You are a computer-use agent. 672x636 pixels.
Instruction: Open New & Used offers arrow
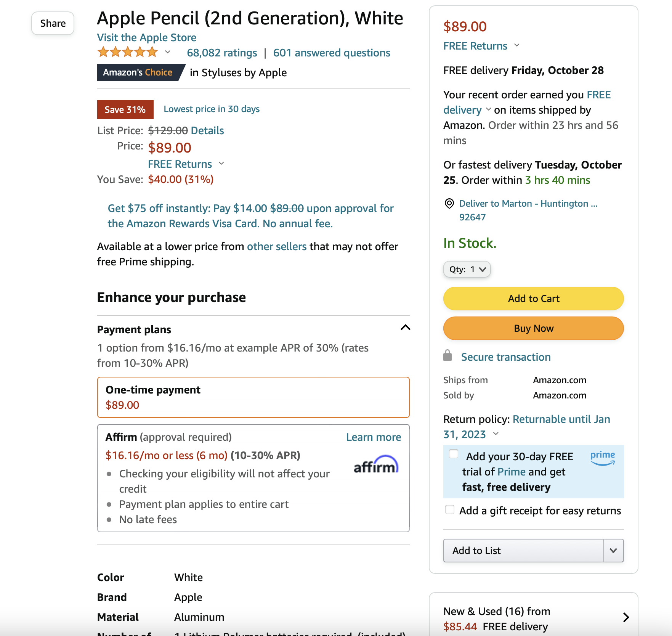click(x=625, y=617)
